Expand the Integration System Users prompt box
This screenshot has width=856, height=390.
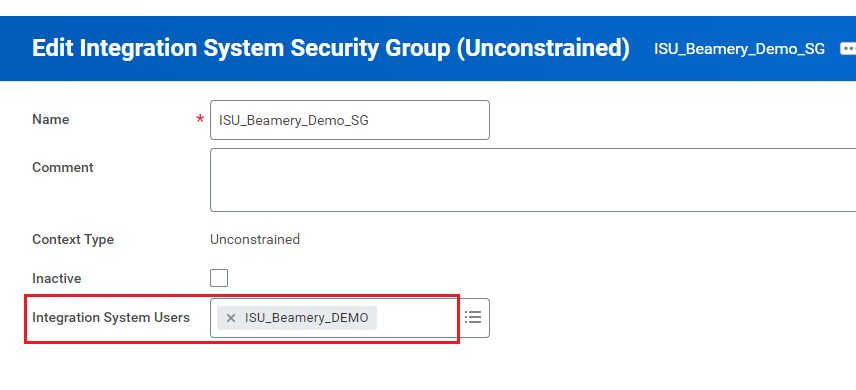[x=349, y=318]
